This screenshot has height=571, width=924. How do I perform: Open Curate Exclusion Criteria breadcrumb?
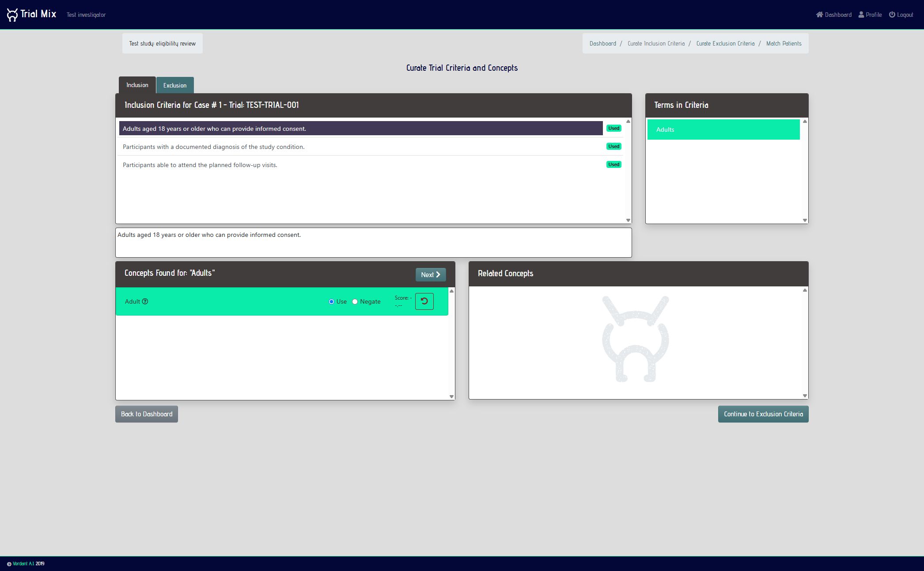click(x=725, y=43)
